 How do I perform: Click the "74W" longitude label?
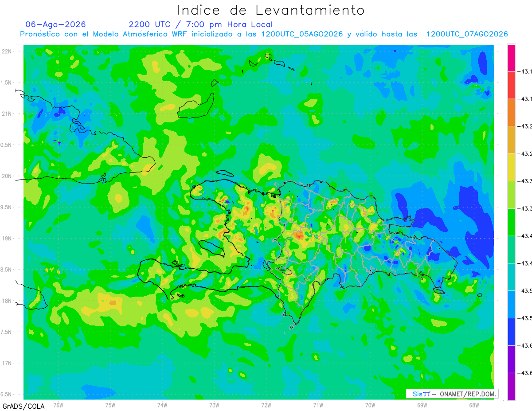(x=162, y=405)
